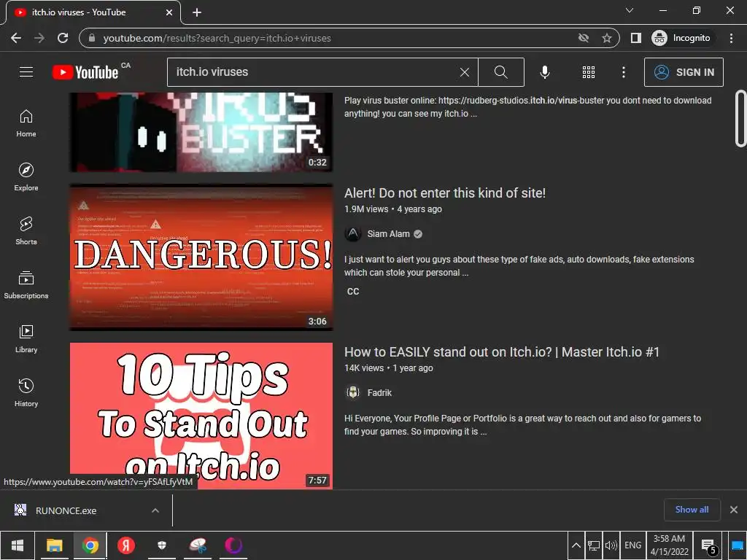Click Fadrik's channel avatar

(353, 393)
